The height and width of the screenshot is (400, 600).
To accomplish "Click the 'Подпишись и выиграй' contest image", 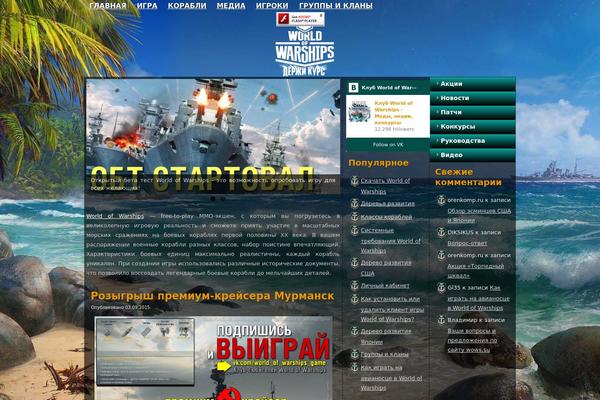I will 214,358.
